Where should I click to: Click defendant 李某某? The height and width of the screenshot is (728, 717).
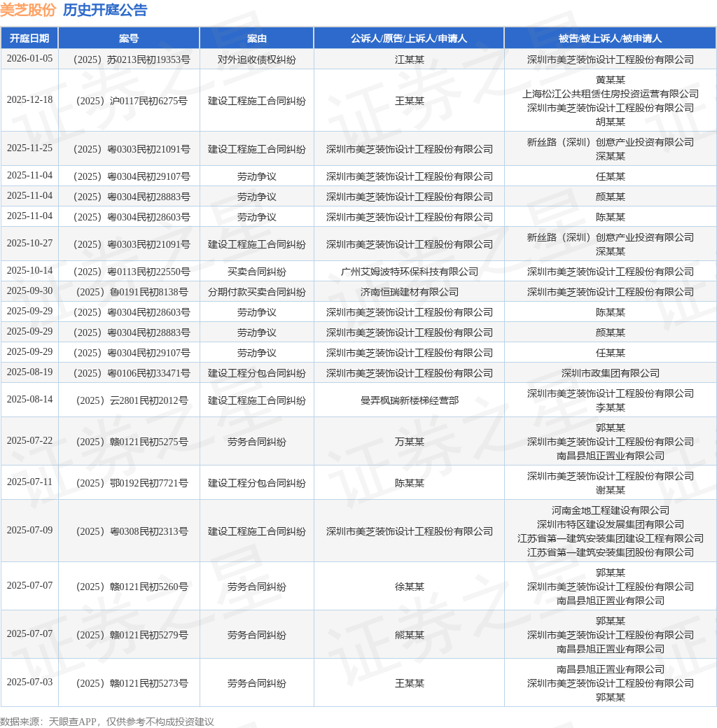pos(610,407)
